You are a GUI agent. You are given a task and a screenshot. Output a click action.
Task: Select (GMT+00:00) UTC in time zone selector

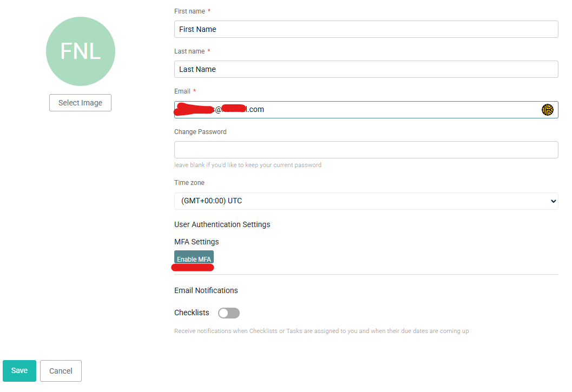point(366,201)
